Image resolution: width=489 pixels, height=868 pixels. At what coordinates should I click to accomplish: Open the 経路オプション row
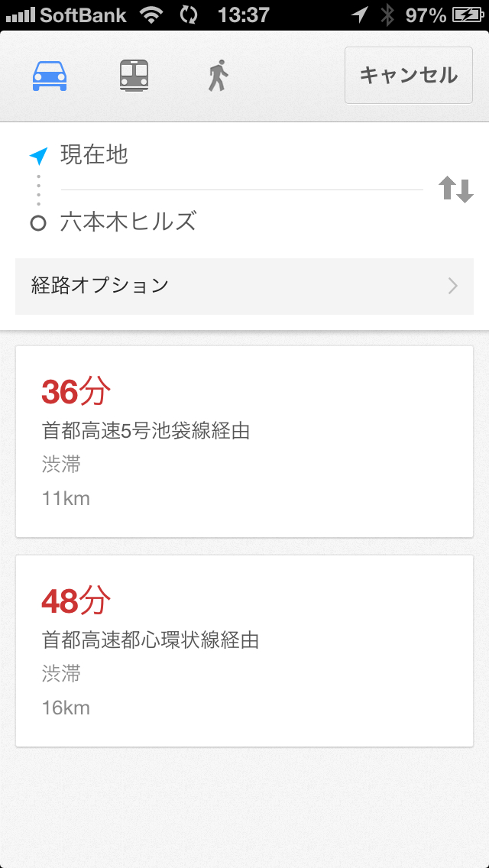pyautogui.click(x=244, y=286)
